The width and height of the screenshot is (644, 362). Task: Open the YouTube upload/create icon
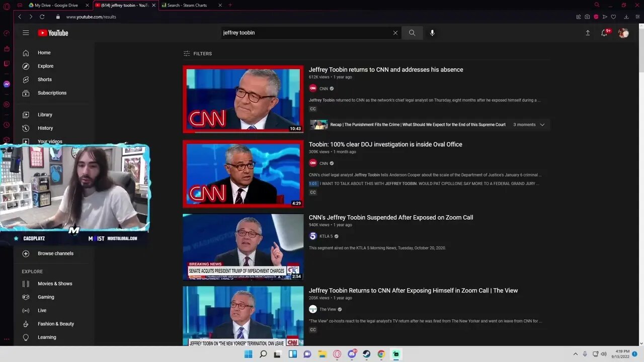point(588,33)
